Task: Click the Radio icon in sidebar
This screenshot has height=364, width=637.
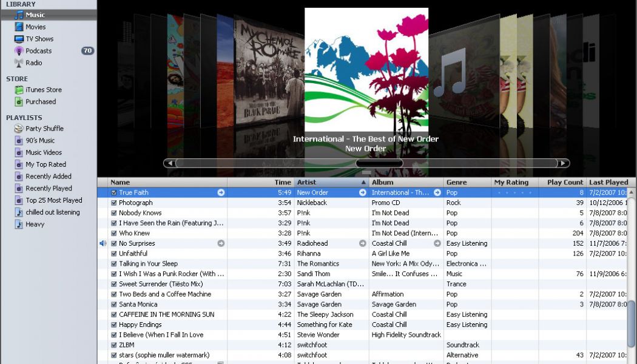Action: pos(19,63)
